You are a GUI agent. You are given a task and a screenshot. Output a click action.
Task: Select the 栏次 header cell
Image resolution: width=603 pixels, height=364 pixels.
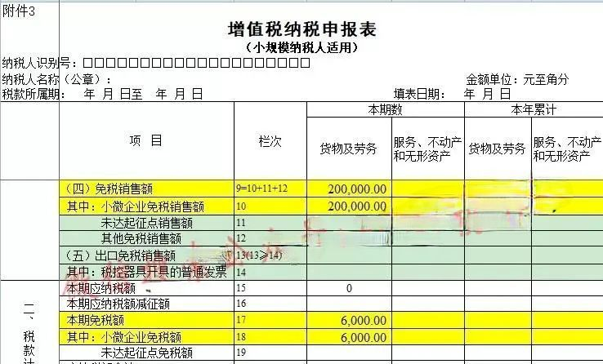click(270, 141)
